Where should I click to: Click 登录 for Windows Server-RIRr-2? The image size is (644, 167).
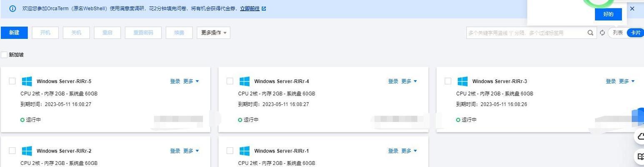[x=175, y=151]
